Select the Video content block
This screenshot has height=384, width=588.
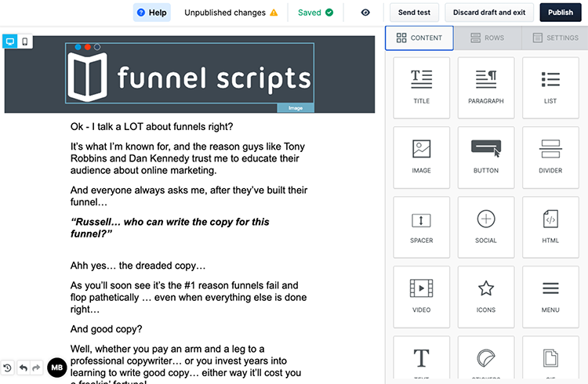421,295
